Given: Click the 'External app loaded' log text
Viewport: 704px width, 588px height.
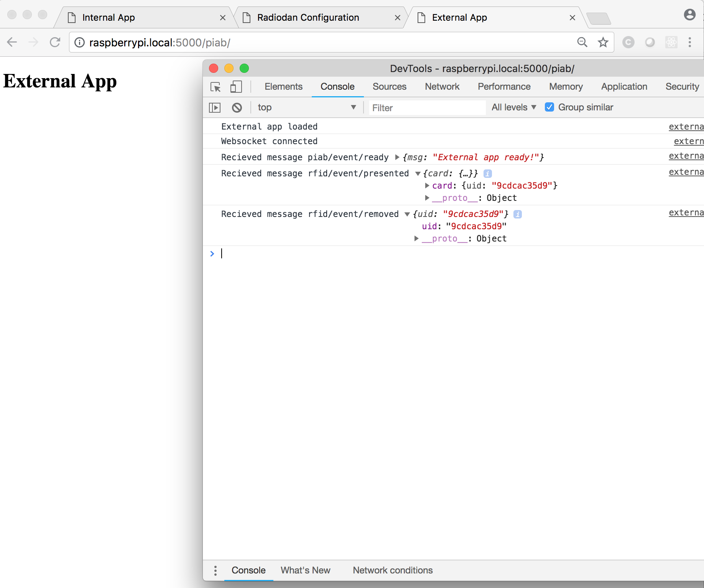Looking at the screenshot, I should coord(269,127).
